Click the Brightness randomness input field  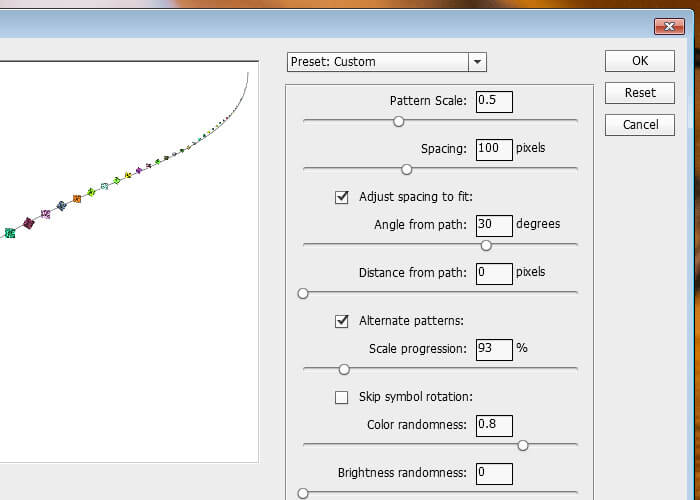[x=494, y=473]
